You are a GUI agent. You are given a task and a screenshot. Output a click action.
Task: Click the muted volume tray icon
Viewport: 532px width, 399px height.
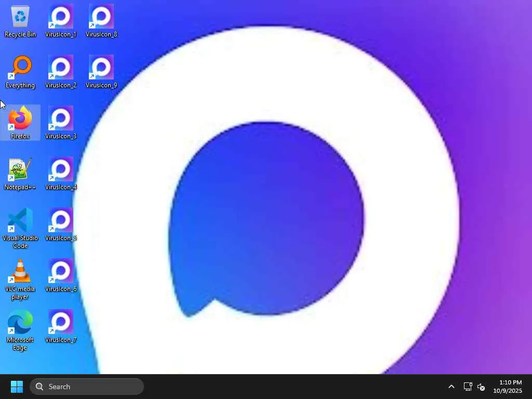tap(481, 387)
